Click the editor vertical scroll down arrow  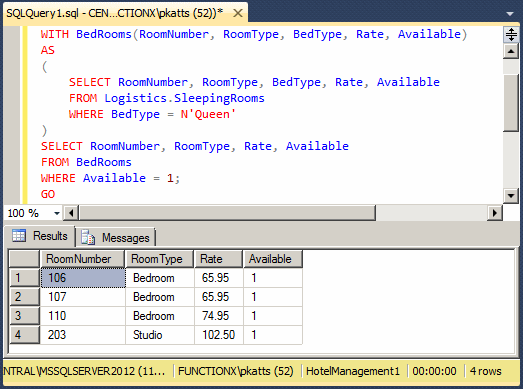tap(511, 196)
